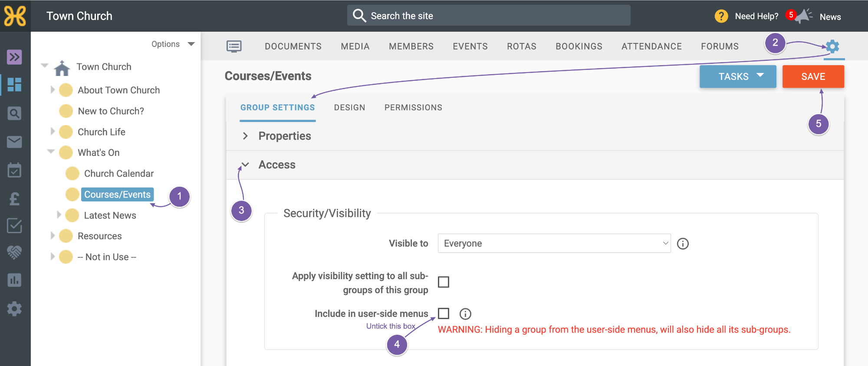Select Courses/Events in the tree
The width and height of the screenshot is (868, 366).
(117, 195)
